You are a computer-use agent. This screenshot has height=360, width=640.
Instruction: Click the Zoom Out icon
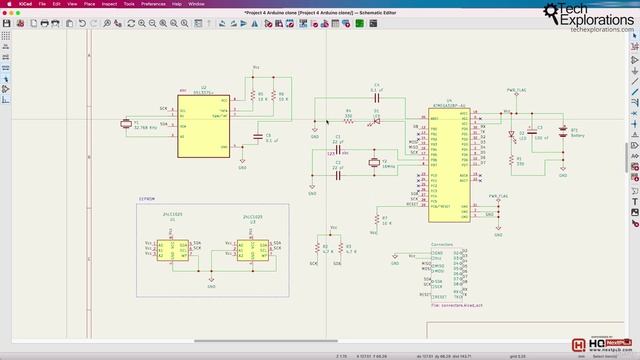tap(152, 23)
